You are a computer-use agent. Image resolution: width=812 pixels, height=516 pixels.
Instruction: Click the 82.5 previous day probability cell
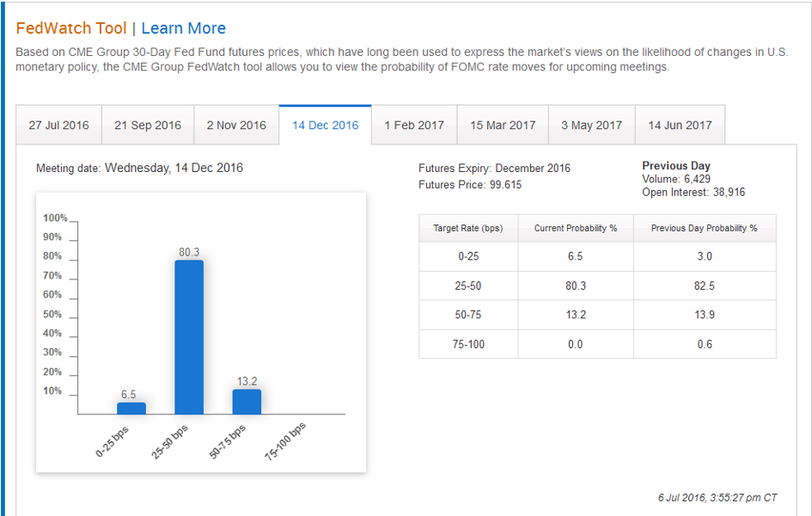click(705, 286)
